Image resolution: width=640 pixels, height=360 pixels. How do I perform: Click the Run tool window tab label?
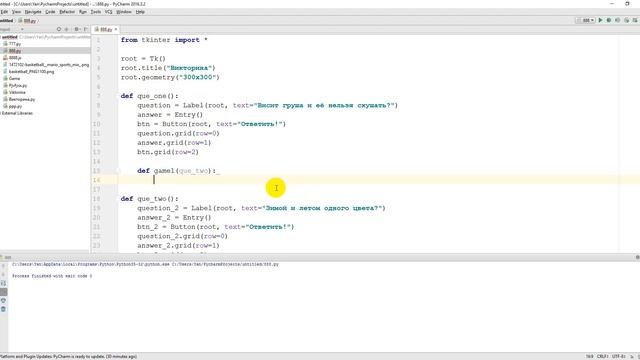click(x=7, y=258)
